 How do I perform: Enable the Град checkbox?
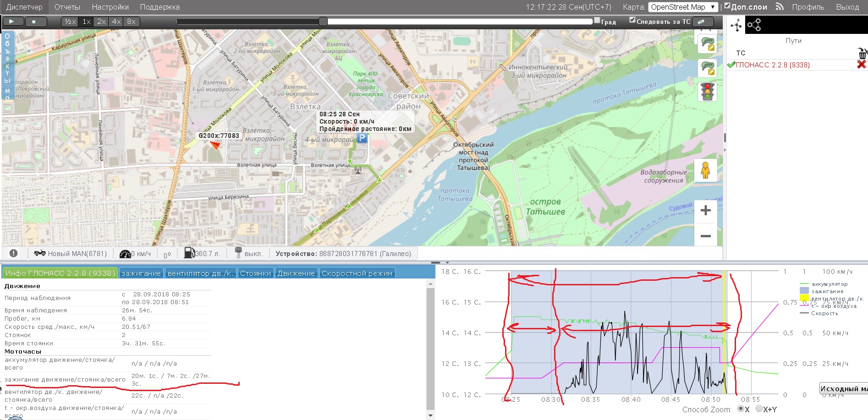point(597,20)
